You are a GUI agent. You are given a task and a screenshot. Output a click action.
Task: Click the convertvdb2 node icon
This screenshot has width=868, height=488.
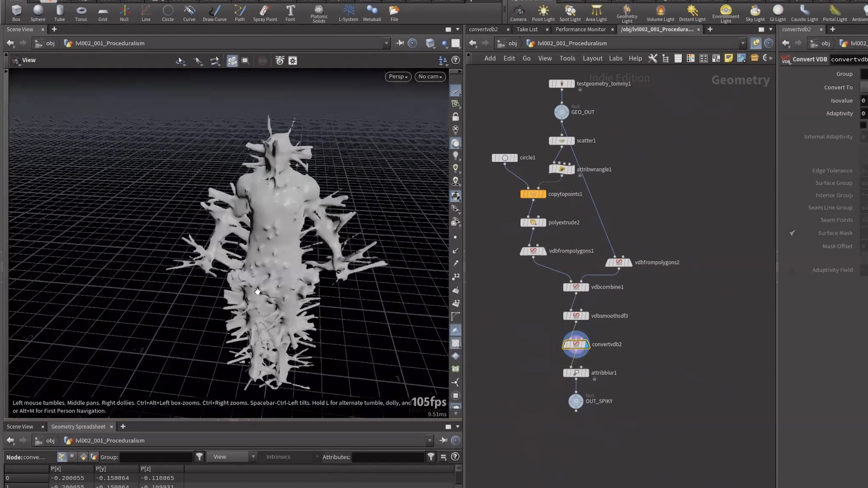[x=576, y=344]
